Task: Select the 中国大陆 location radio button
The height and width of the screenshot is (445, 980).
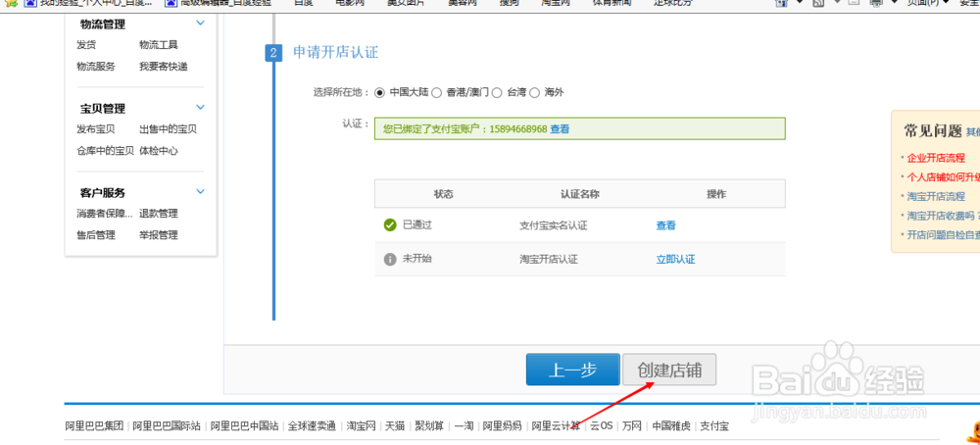Action: (379, 92)
